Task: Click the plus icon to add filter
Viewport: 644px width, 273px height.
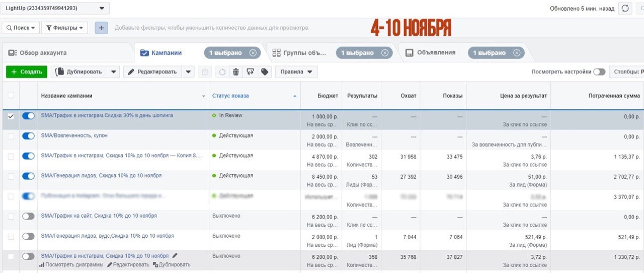Action: pyautogui.click(x=101, y=28)
